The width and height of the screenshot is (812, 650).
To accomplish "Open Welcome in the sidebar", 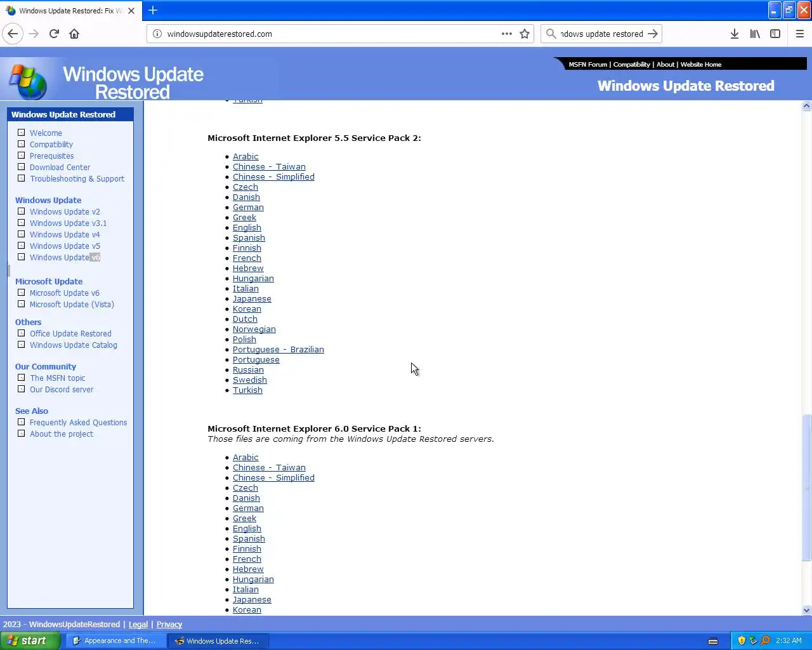I will (46, 133).
